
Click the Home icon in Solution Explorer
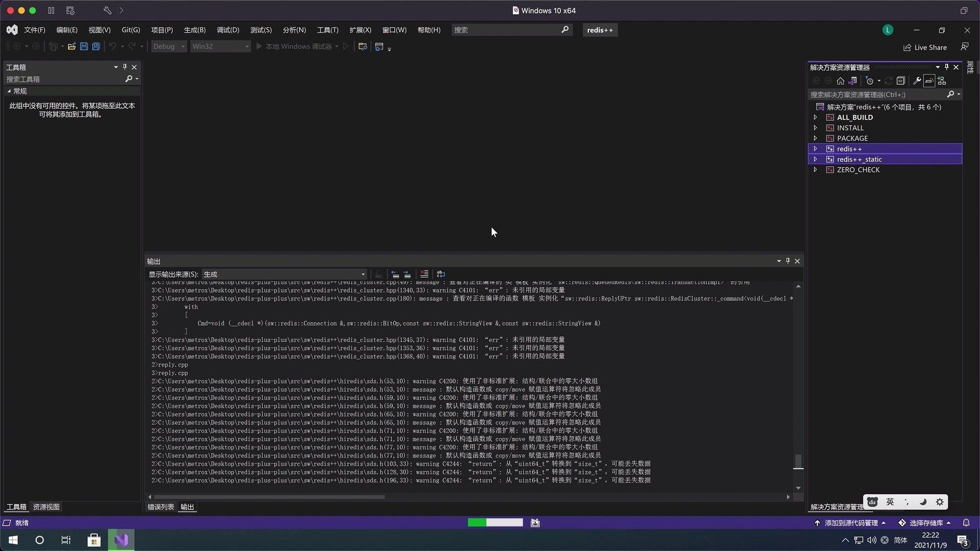pos(840,81)
